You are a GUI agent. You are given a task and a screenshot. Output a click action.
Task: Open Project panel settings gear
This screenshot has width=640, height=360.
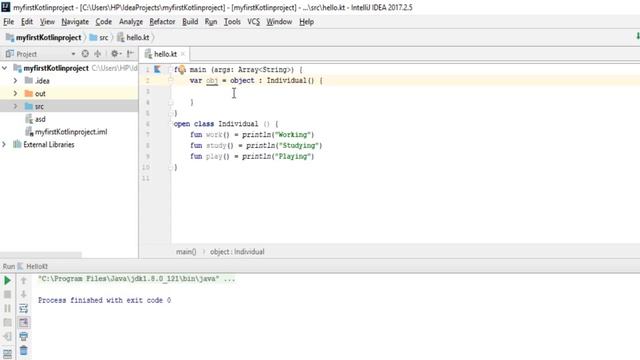pyautogui.click(x=116, y=53)
